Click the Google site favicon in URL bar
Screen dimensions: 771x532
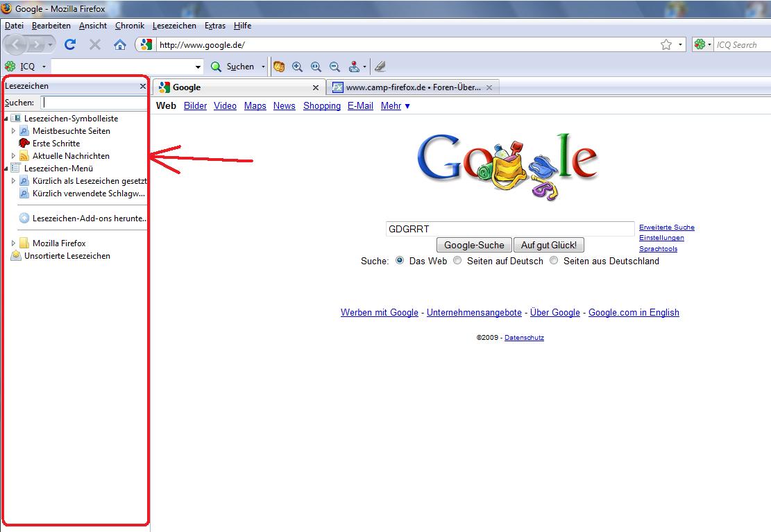click(x=146, y=45)
